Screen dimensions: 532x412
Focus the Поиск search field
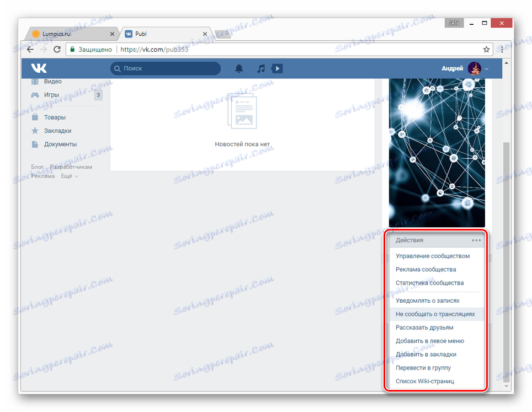166,68
